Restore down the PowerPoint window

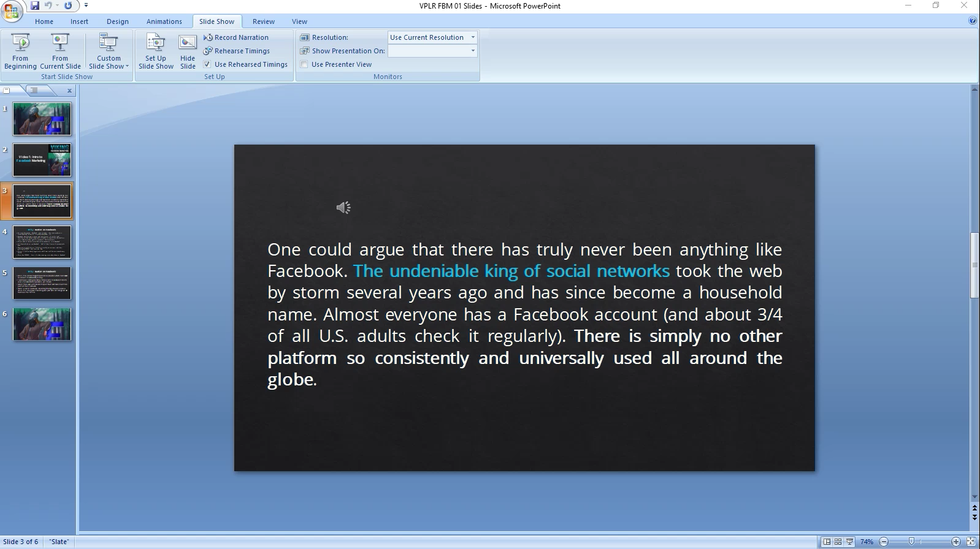pos(936,6)
